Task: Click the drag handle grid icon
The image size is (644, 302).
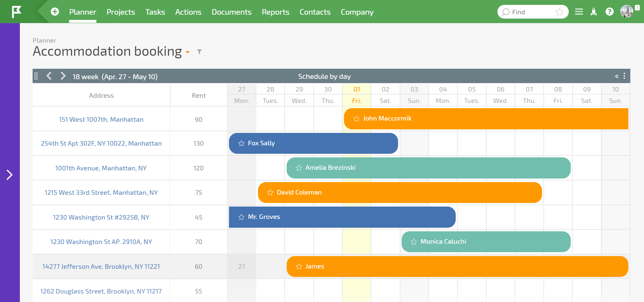Action: pyautogui.click(x=36, y=76)
